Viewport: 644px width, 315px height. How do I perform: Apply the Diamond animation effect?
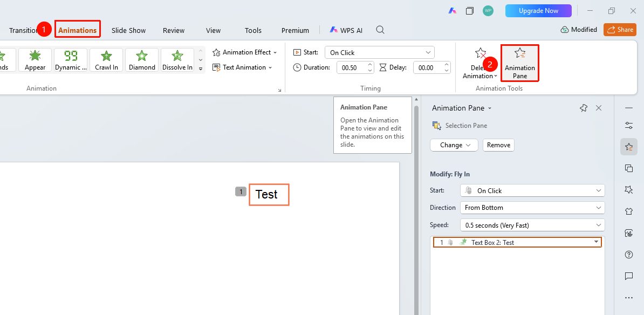point(142,60)
